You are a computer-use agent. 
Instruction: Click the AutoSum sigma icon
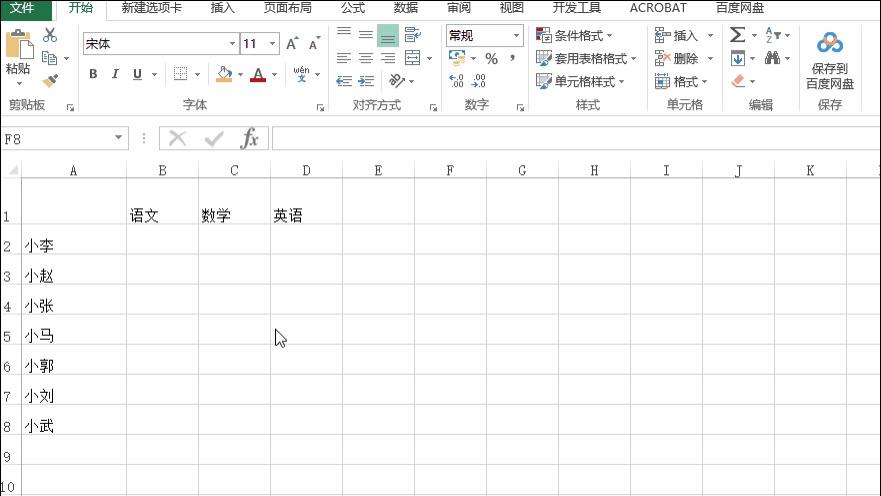[x=737, y=35]
